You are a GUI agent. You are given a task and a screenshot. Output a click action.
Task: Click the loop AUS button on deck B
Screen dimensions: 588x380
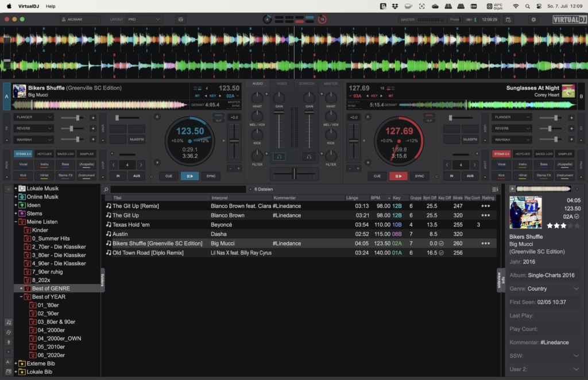470,176
